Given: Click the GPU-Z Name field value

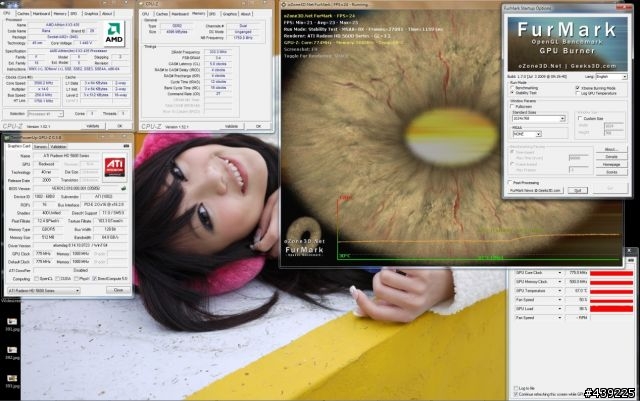Looking at the screenshot, I should (x=66, y=156).
